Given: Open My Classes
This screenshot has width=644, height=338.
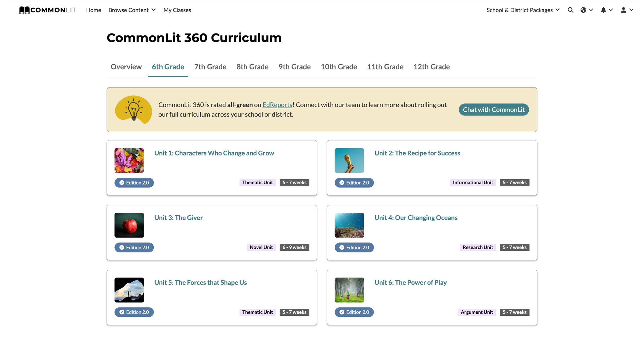Looking at the screenshot, I should click(177, 10).
